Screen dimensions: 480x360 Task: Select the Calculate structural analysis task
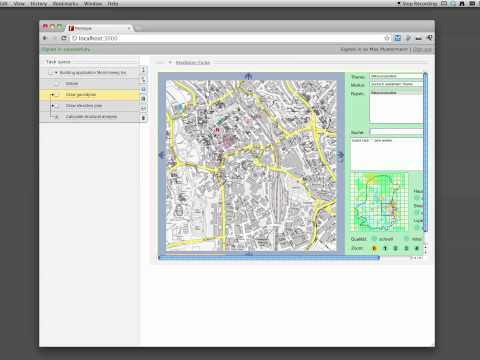tap(89, 117)
